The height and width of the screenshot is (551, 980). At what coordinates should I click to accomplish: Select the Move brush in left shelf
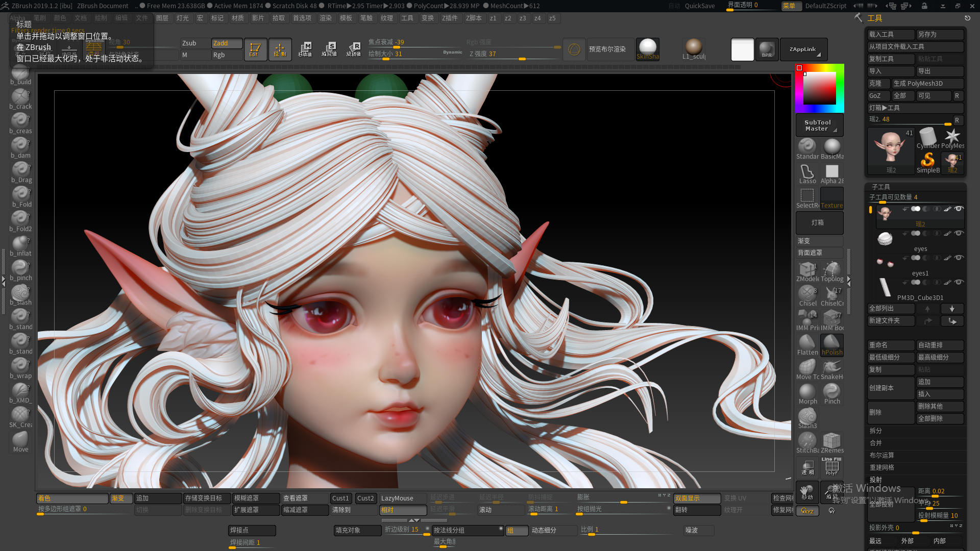tap(20, 442)
